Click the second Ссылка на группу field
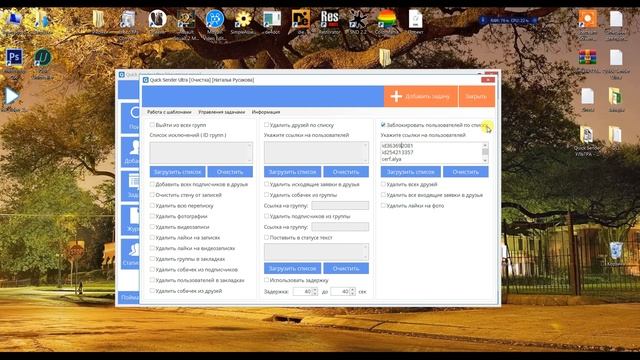The width and height of the screenshot is (640, 360). [340, 227]
